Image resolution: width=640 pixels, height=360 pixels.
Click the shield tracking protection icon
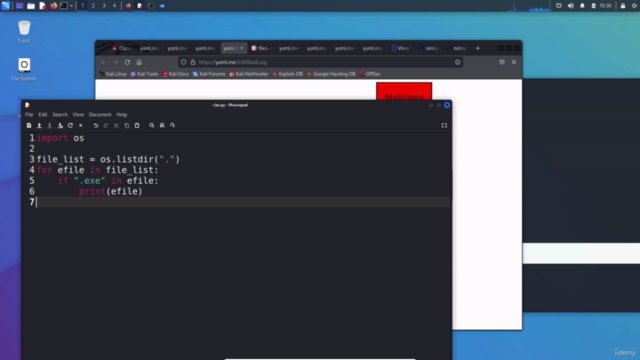click(184, 62)
